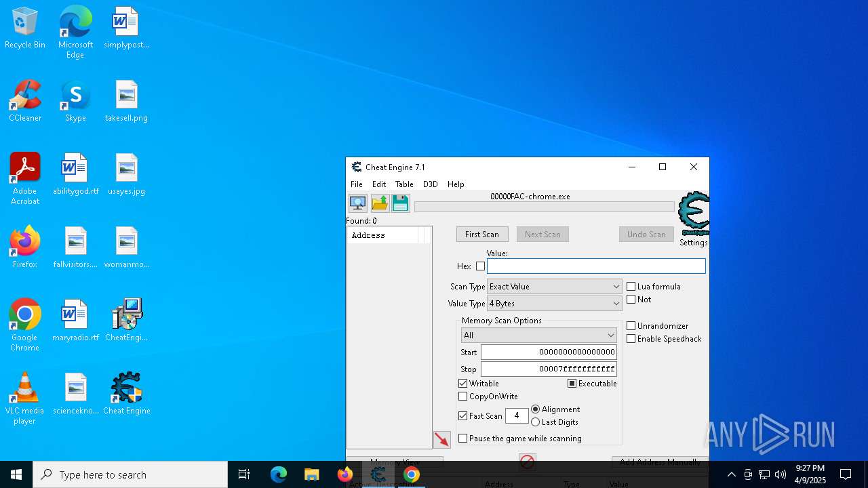Viewport: 868px width, 488px height.
Task: Launch Firefox from desktop
Action: 25,247
